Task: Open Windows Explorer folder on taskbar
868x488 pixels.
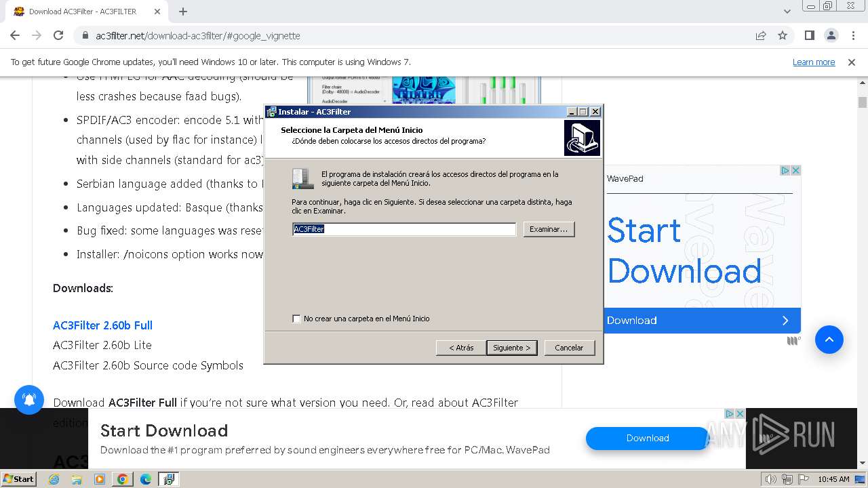Action: click(77, 479)
